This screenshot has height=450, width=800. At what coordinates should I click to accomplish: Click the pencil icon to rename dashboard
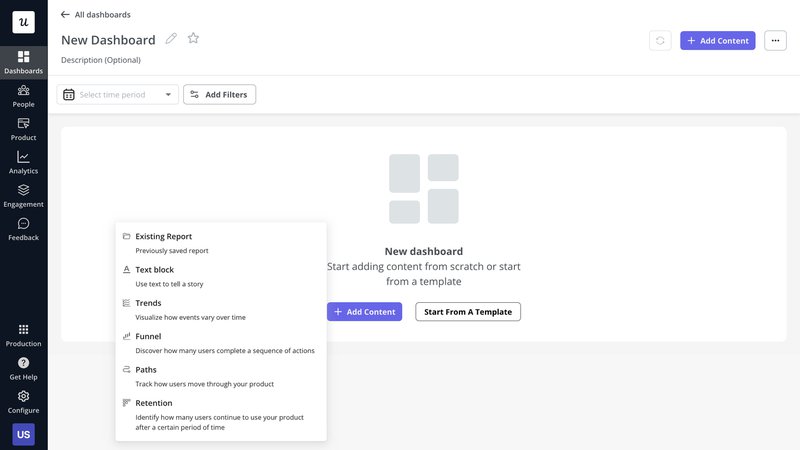171,39
